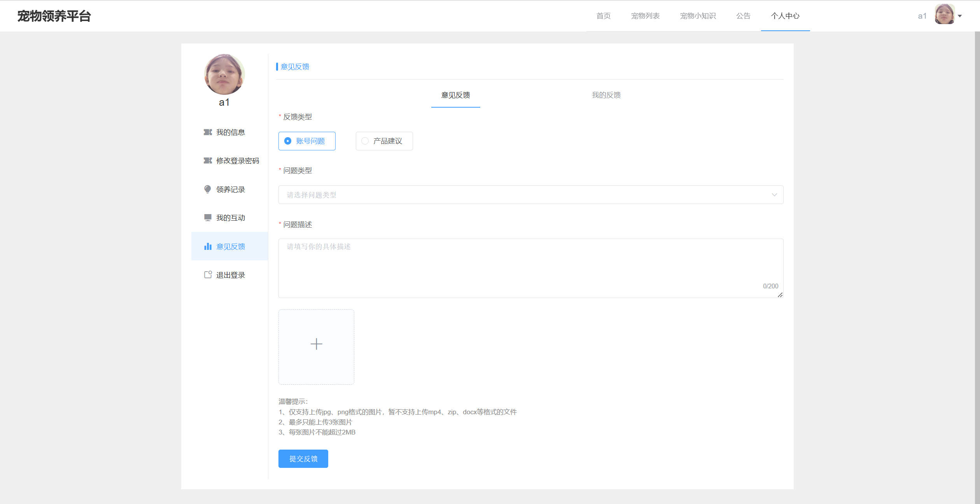The width and height of the screenshot is (980, 504).
Task: Click the blue 意见反馈 section heading
Action: [x=295, y=67]
